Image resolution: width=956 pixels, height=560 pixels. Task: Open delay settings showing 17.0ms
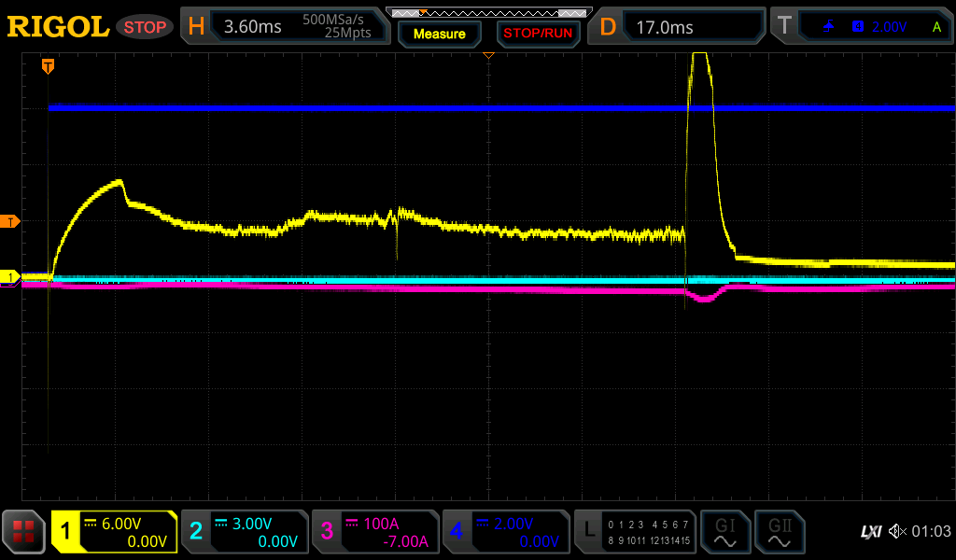tap(682, 27)
